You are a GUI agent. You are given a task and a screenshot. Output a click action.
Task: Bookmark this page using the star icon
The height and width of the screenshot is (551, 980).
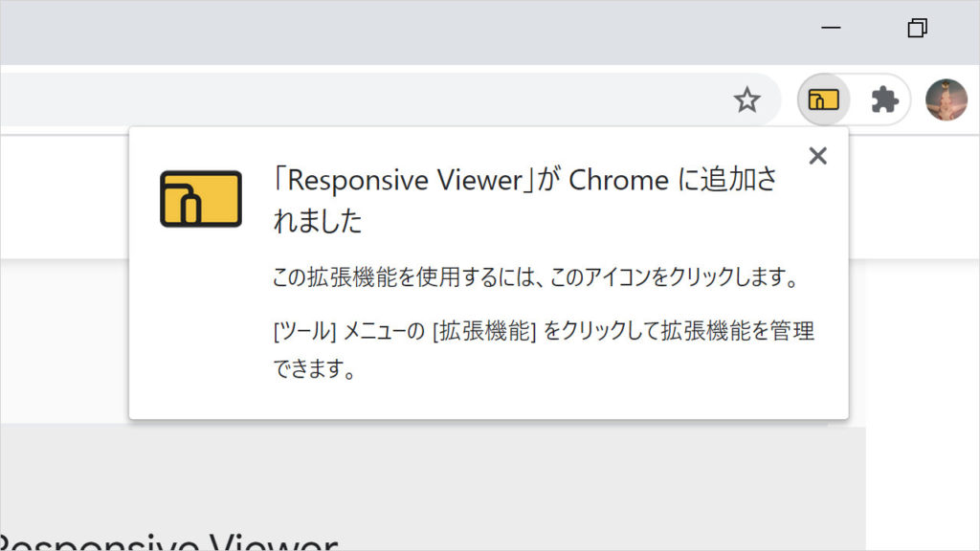pos(746,99)
